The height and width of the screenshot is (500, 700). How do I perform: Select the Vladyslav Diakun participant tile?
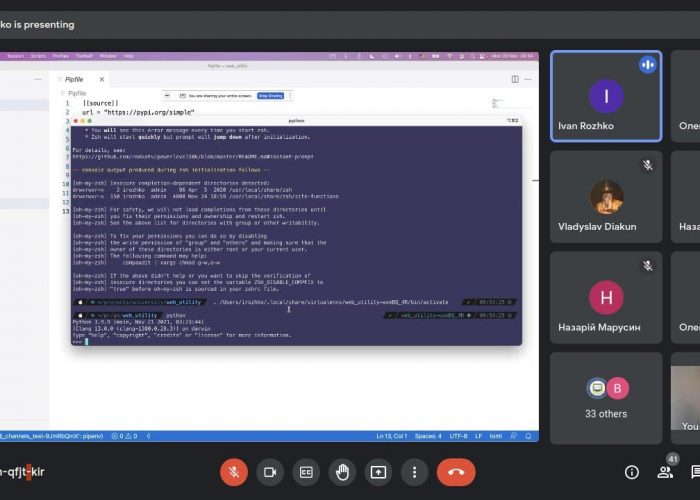[x=605, y=197]
